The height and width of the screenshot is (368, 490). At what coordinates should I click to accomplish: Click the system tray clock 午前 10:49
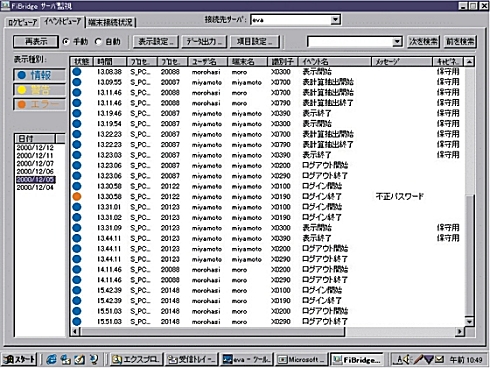click(466, 360)
